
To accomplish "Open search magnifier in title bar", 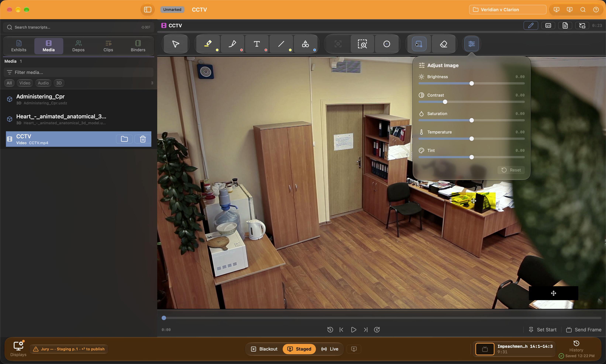I will point(583,10).
